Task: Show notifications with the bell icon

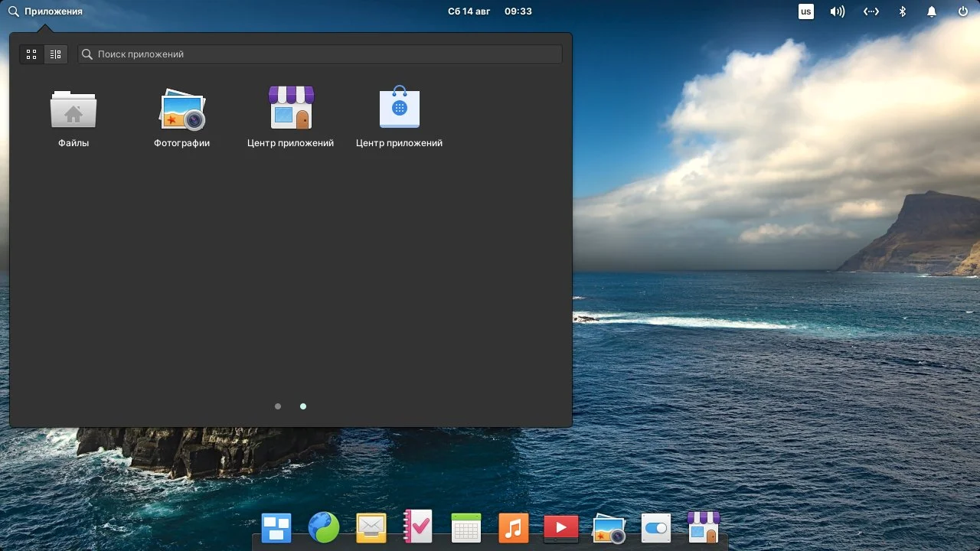Action: [931, 11]
